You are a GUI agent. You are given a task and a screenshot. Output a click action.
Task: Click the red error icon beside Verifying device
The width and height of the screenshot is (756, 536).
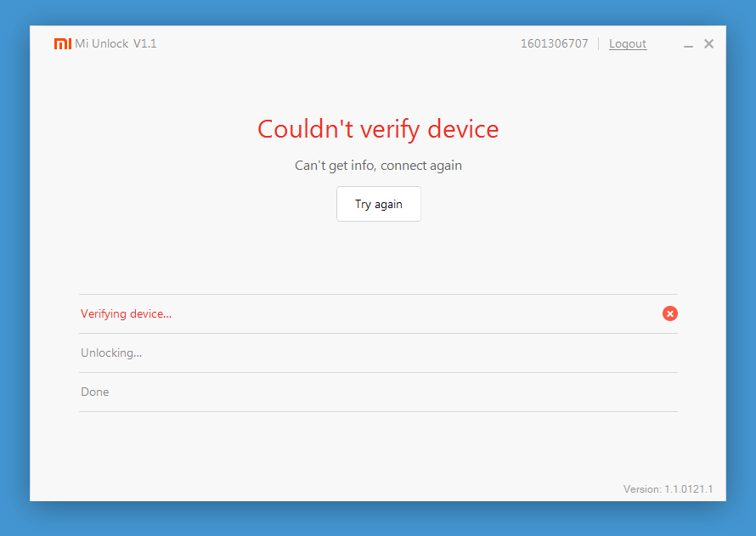click(669, 313)
